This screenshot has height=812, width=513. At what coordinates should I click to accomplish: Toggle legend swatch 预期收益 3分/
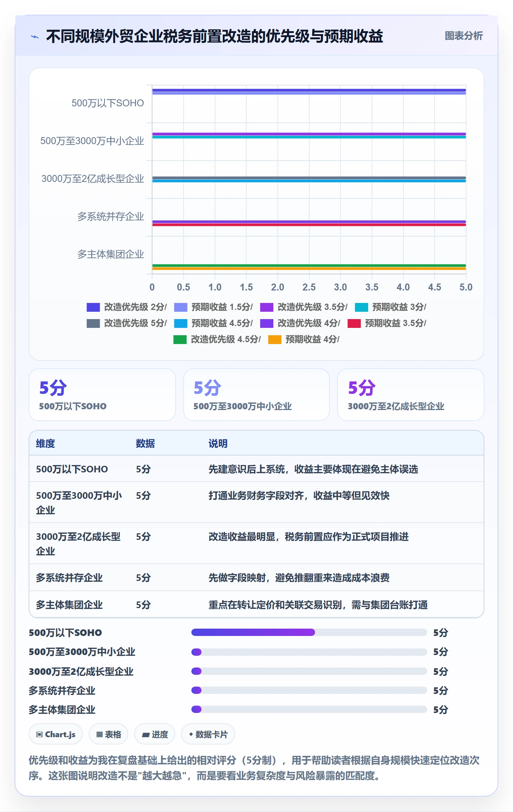[x=361, y=307]
